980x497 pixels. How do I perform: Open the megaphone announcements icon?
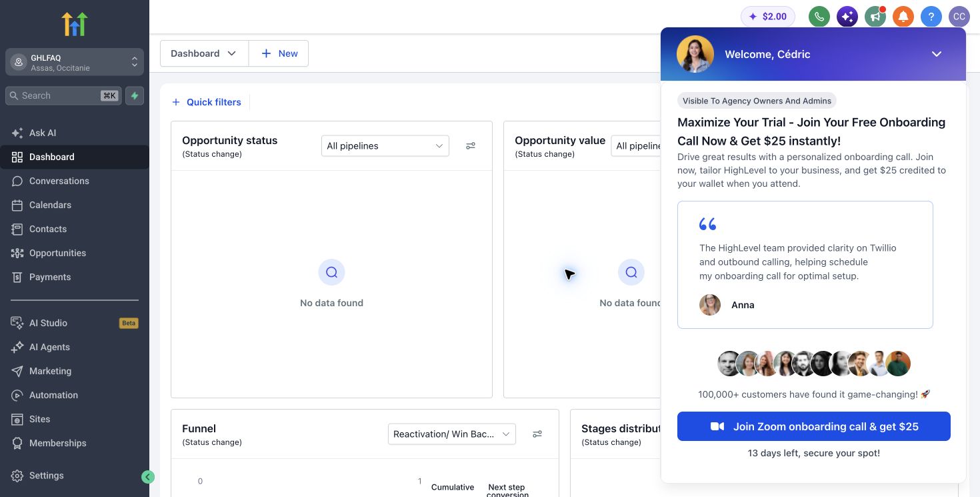click(x=875, y=17)
